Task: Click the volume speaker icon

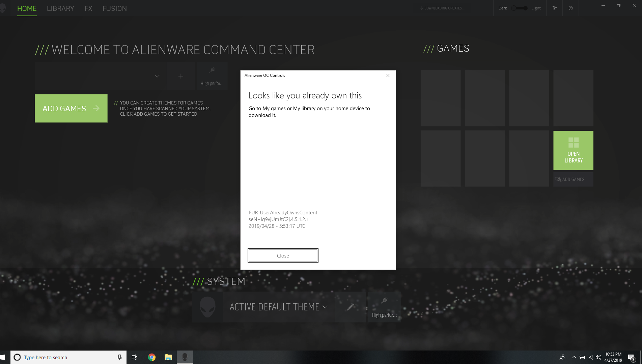Action: point(598,357)
